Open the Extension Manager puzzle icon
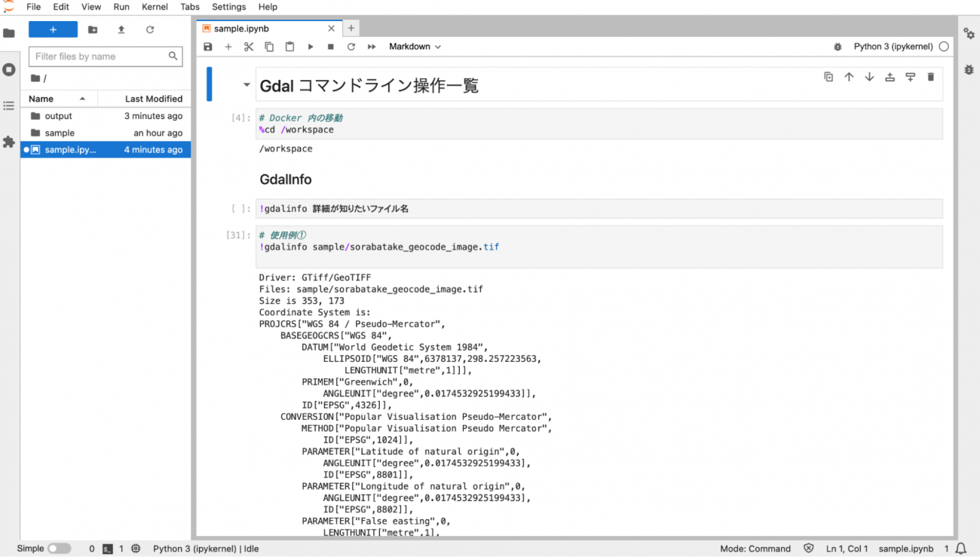The width and height of the screenshot is (980, 557). click(9, 142)
